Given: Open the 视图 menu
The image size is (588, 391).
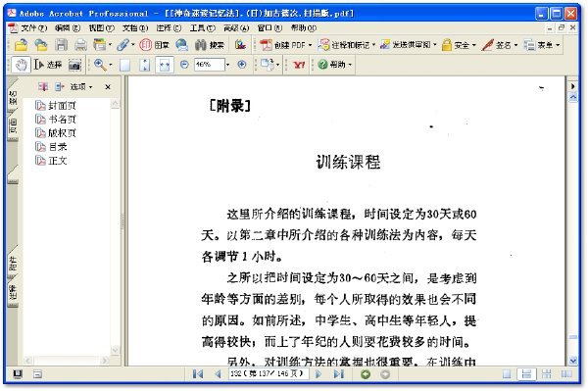Looking at the screenshot, I should tap(101, 27).
